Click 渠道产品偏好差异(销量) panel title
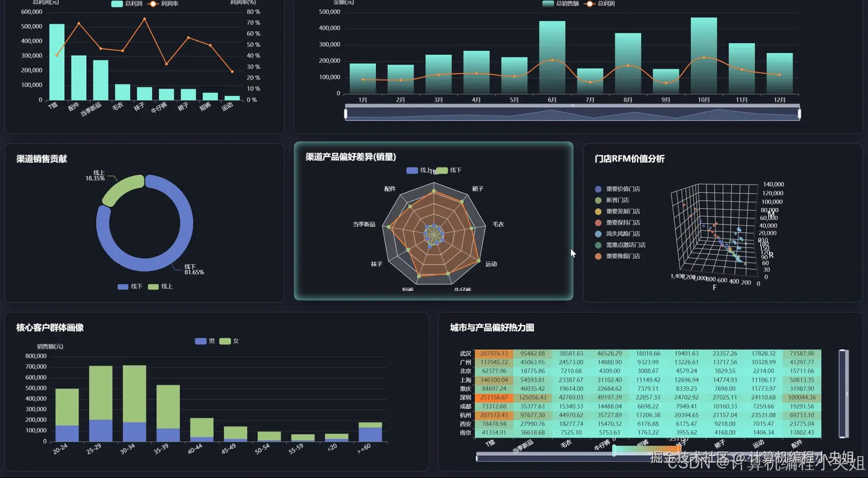The height and width of the screenshot is (478, 868). coord(351,157)
